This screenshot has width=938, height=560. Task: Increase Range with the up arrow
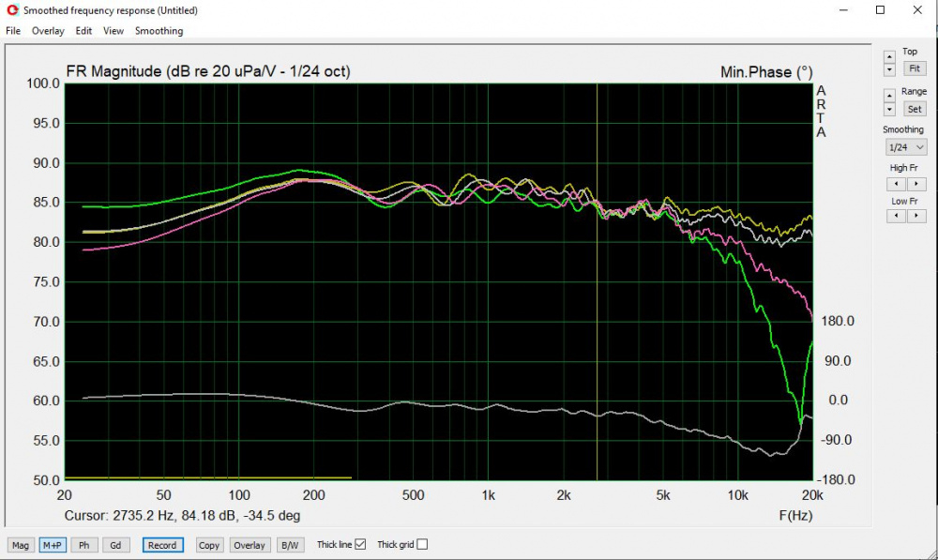(x=889, y=96)
